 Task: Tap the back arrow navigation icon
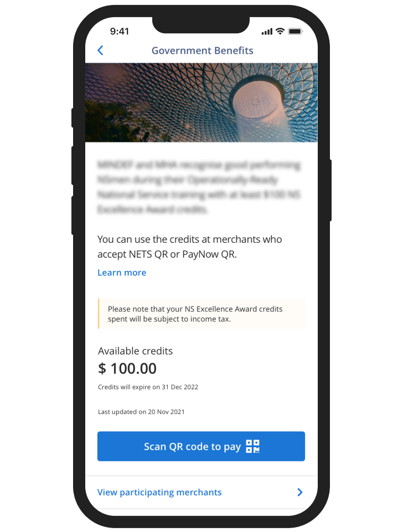[x=100, y=50]
